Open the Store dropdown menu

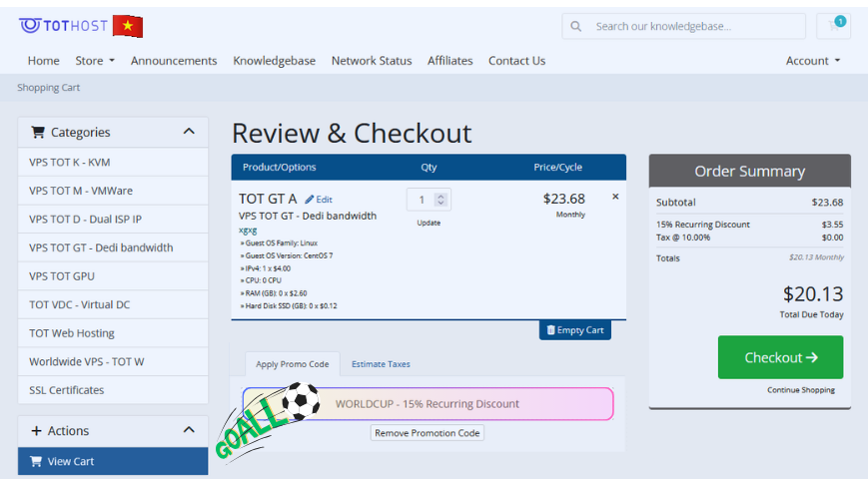[x=95, y=61]
